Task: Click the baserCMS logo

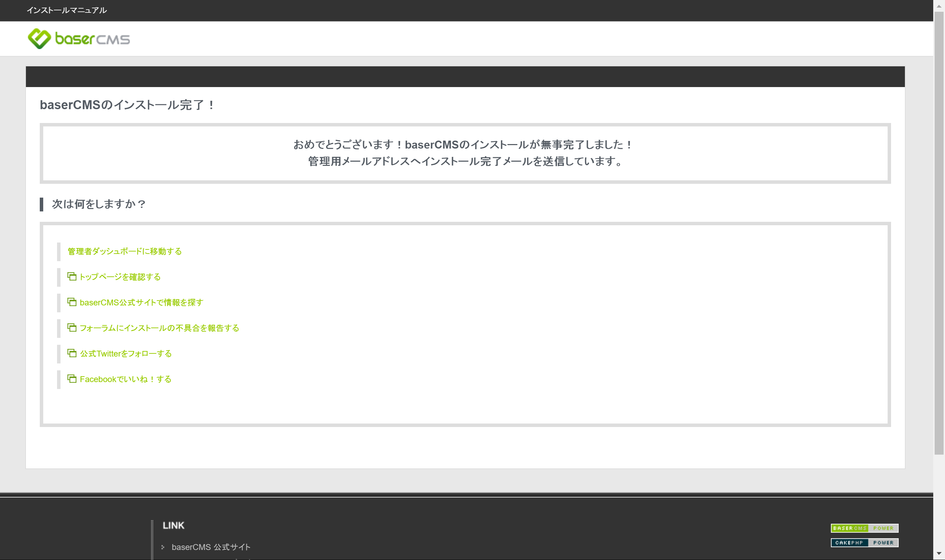Action: (x=78, y=38)
